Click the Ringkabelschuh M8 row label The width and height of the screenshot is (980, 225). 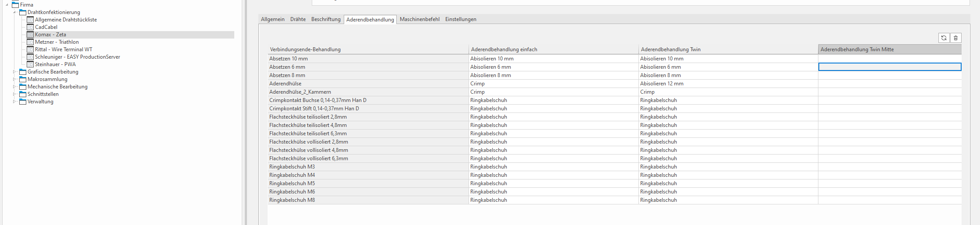click(x=292, y=200)
